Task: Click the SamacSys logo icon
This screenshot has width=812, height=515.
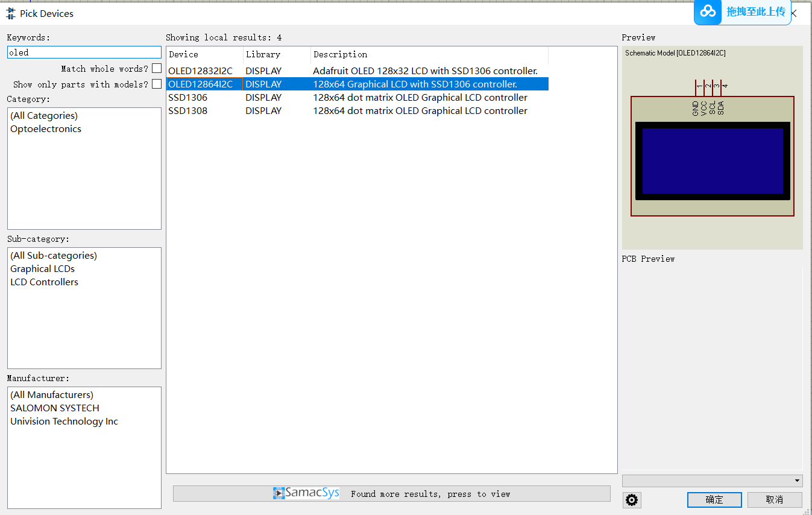Action: coord(279,493)
